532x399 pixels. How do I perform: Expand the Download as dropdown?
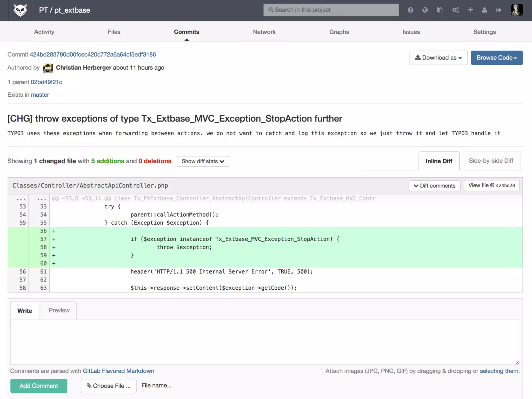(438, 58)
